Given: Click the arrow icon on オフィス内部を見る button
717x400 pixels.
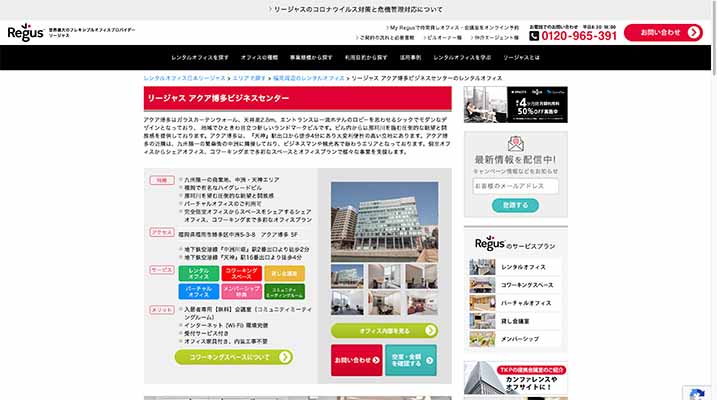Looking at the screenshot, I should [x=430, y=331].
